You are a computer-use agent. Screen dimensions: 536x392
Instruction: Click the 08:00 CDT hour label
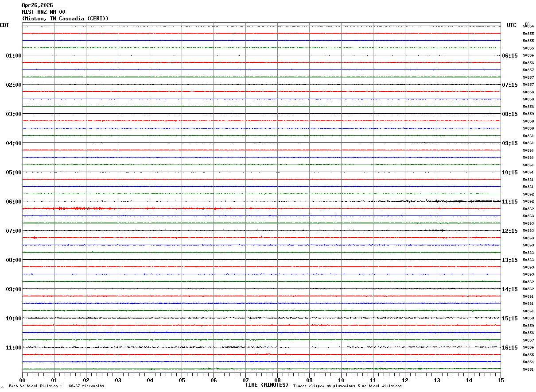click(x=14, y=260)
